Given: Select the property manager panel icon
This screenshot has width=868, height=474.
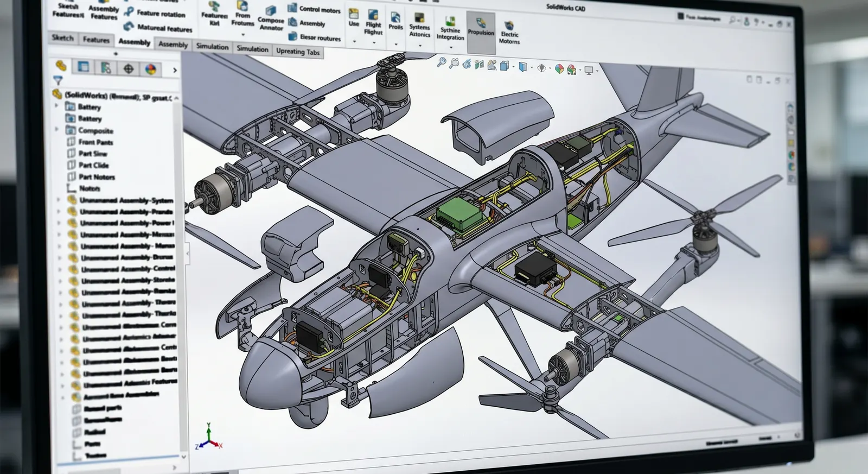Looking at the screenshot, I should (x=83, y=67).
